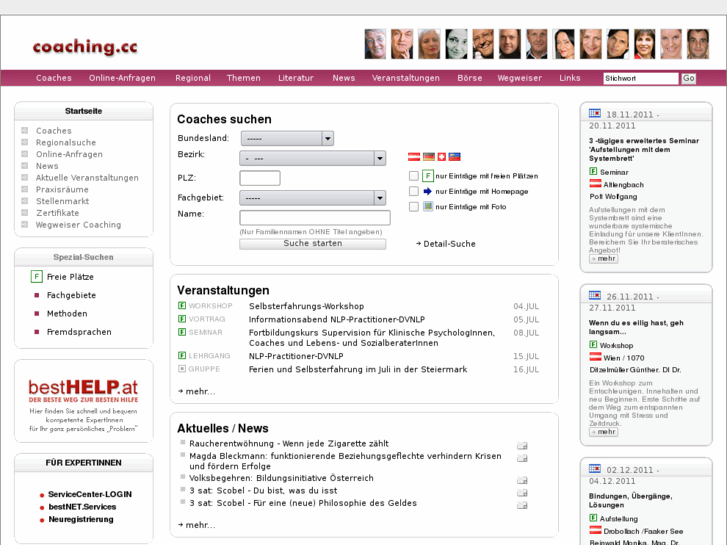Open Neuregistrierung link
The width and height of the screenshot is (727, 545).
point(81,519)
